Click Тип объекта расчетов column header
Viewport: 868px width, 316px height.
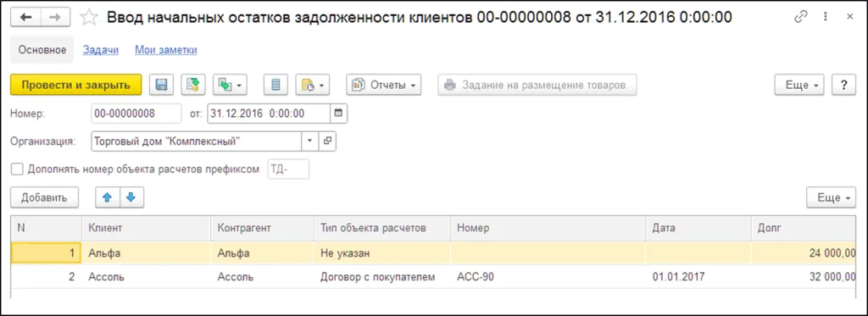(x=382, y=228)
